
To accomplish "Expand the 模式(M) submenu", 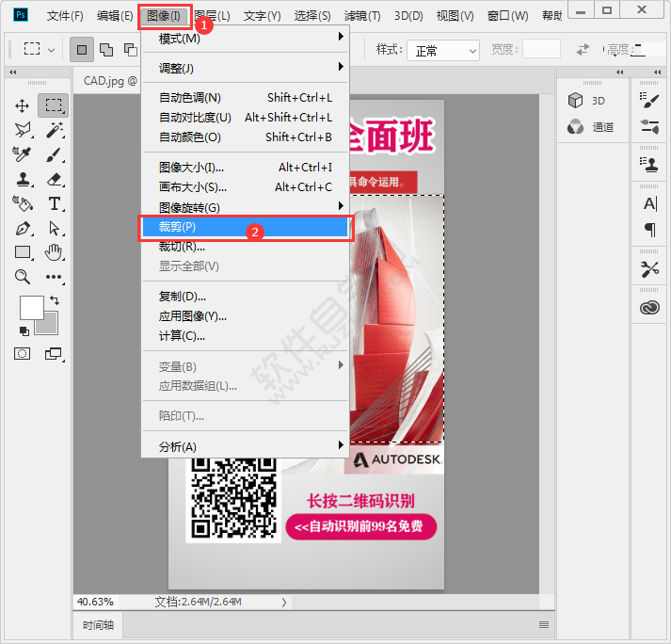I will tap(246, 39).
